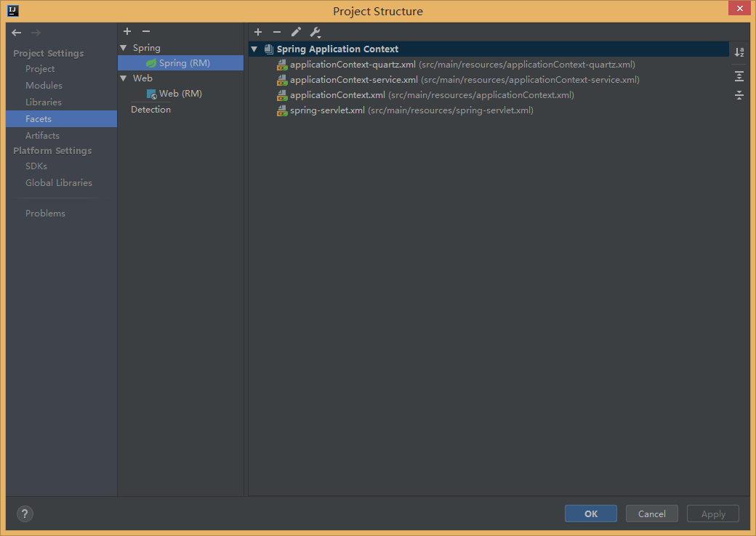Select the Facets settings page

click(61, 119)
